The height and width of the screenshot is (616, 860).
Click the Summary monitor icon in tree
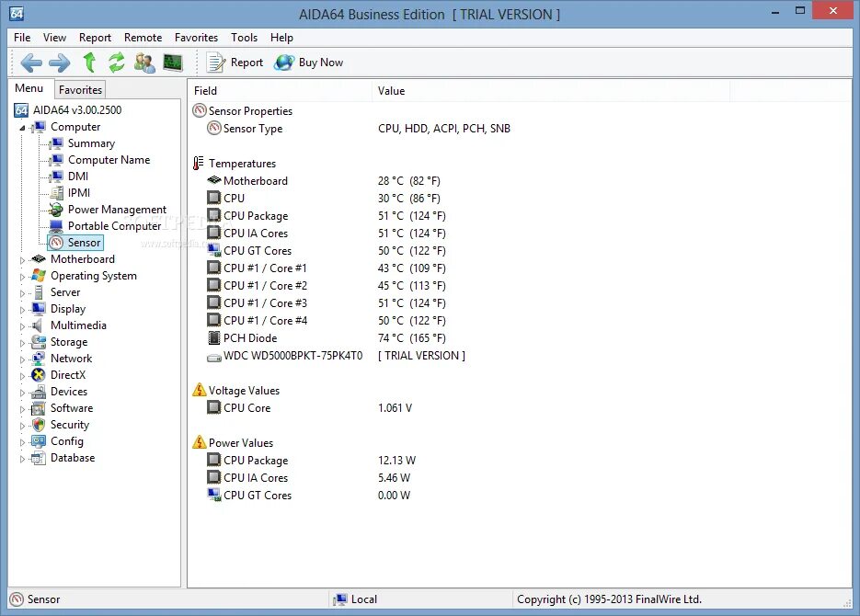click(56, 143)
